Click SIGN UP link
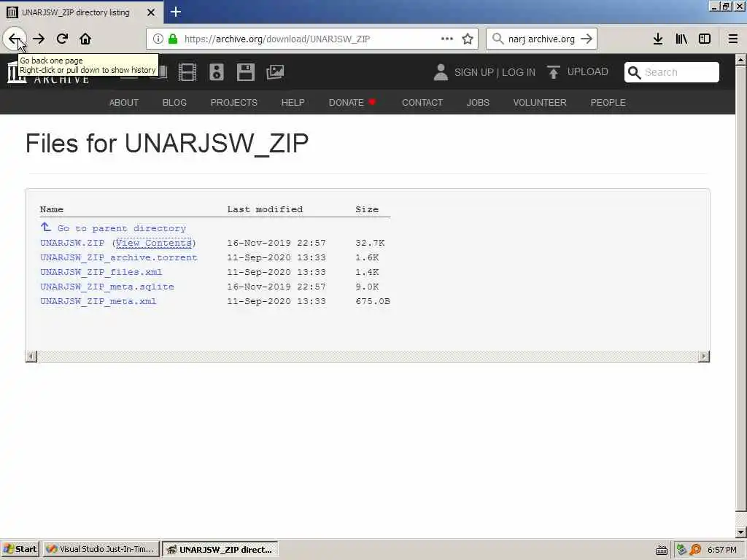This screenshot has height=560, width=747. click(474, 72)
